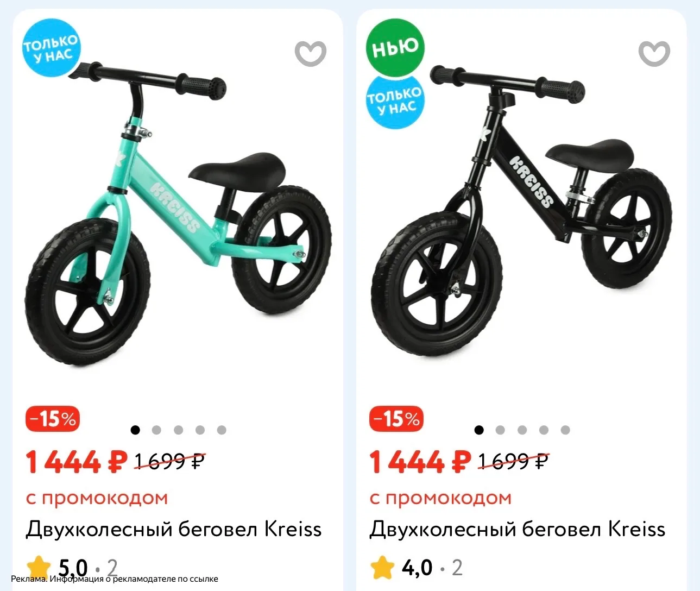
Task: Click 'Только у нас' badge on black bike
Action: tap(395, 102)
